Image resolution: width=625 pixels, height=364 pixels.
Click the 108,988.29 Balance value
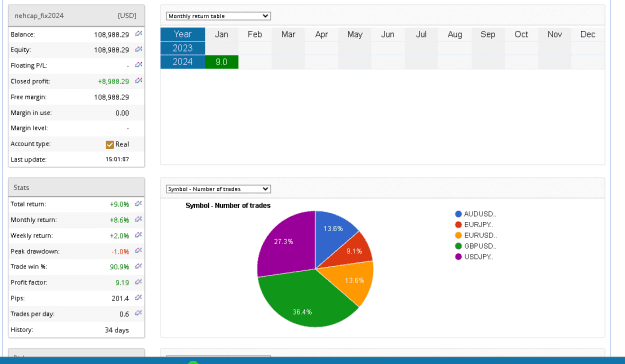tap(112, 35)
